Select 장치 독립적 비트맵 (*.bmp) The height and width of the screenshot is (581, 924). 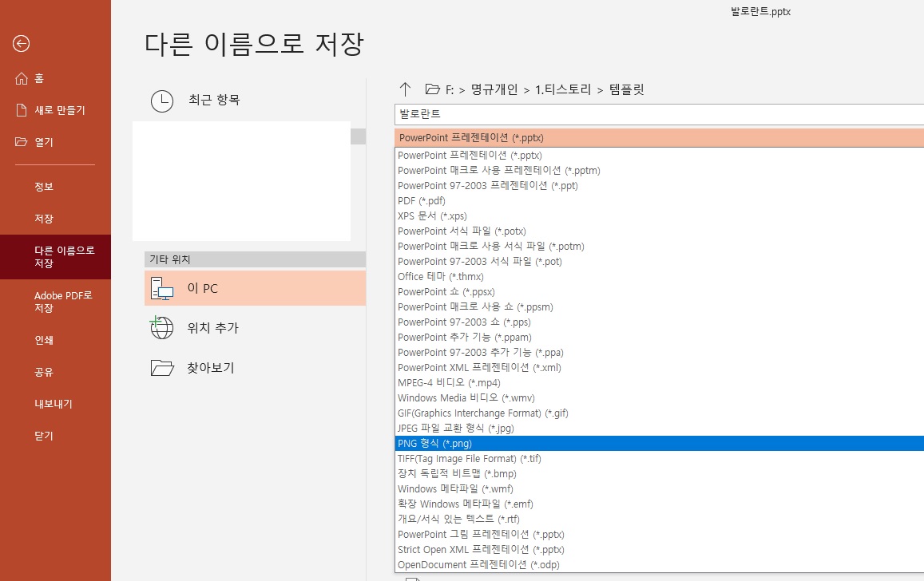click(x=660, y=474)
